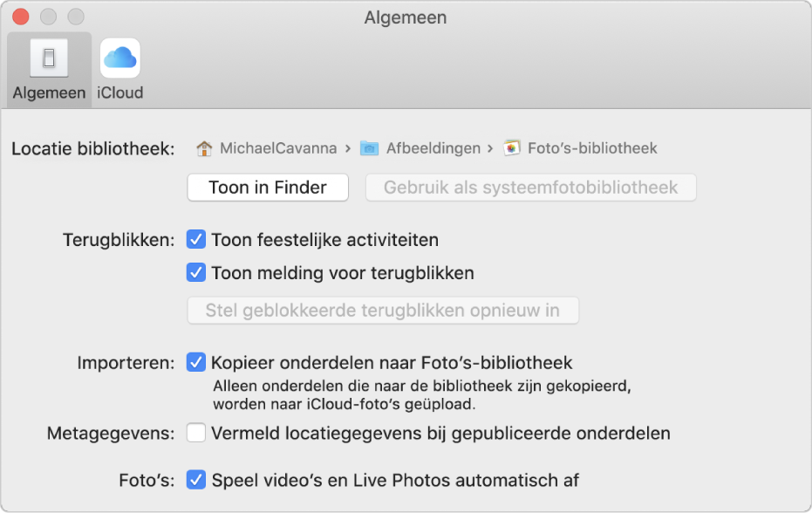812x513 pixels.
Task: Uncheck Kopieer onderdelen naar Foto's-bibliotheek
Action: pyautogui.click(x=194, y=362)
